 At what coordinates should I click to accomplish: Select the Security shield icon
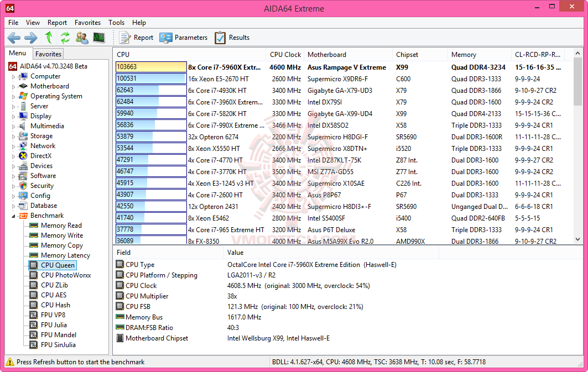tap(23, 185)
